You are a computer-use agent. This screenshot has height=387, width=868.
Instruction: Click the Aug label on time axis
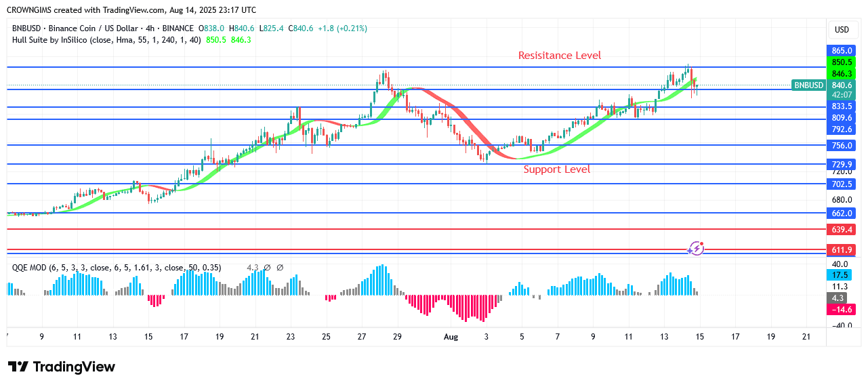click(451, 336)
